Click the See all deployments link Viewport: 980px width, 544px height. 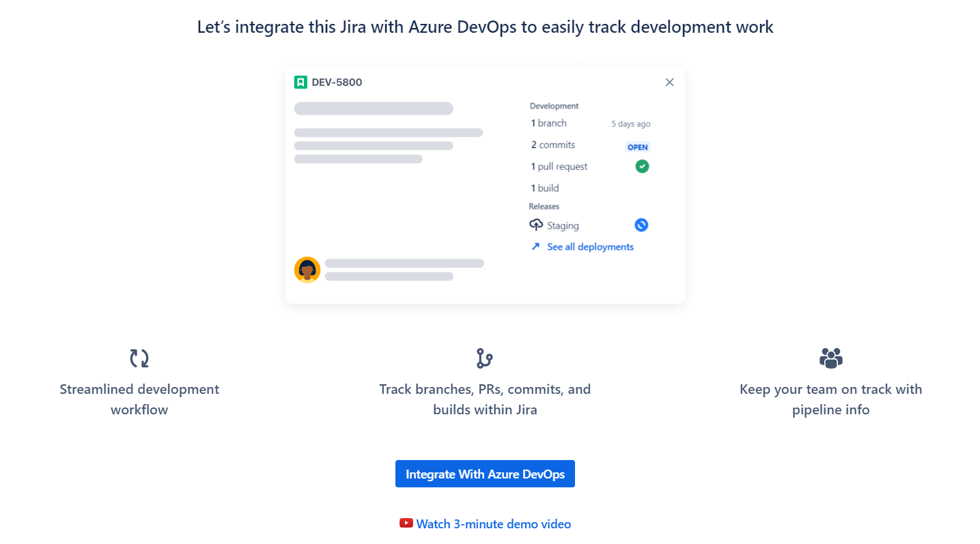(589, 246)
